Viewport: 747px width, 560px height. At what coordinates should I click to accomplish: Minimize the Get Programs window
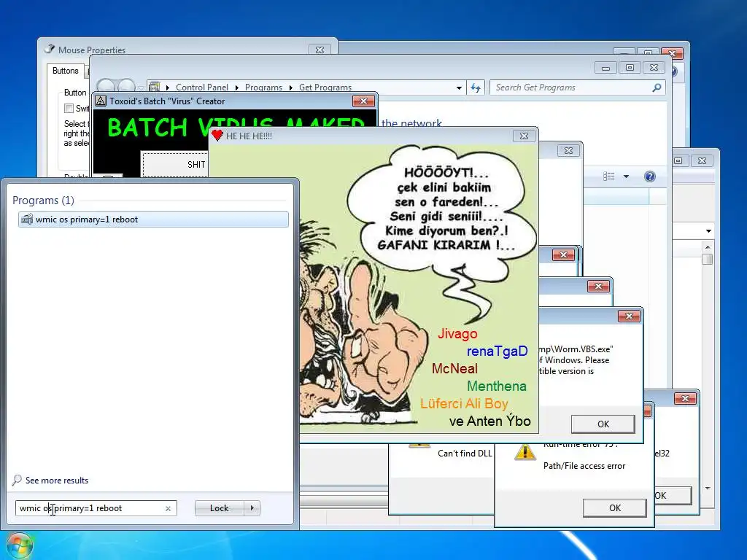point(605,68)
